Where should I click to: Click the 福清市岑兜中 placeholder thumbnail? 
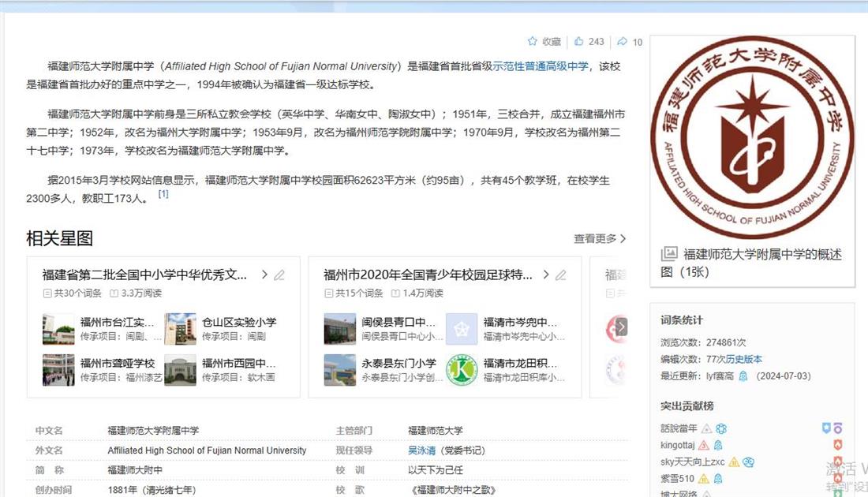click(462, 329)
